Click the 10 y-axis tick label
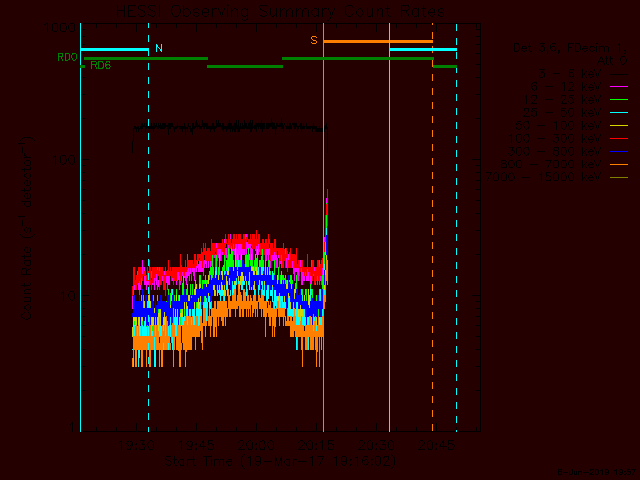 tap(68, 296)
